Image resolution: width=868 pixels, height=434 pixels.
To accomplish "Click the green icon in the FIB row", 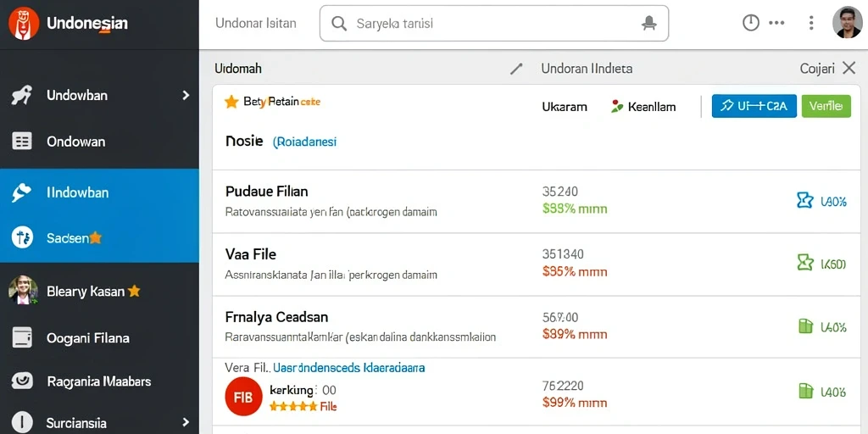I will point(805,391).
